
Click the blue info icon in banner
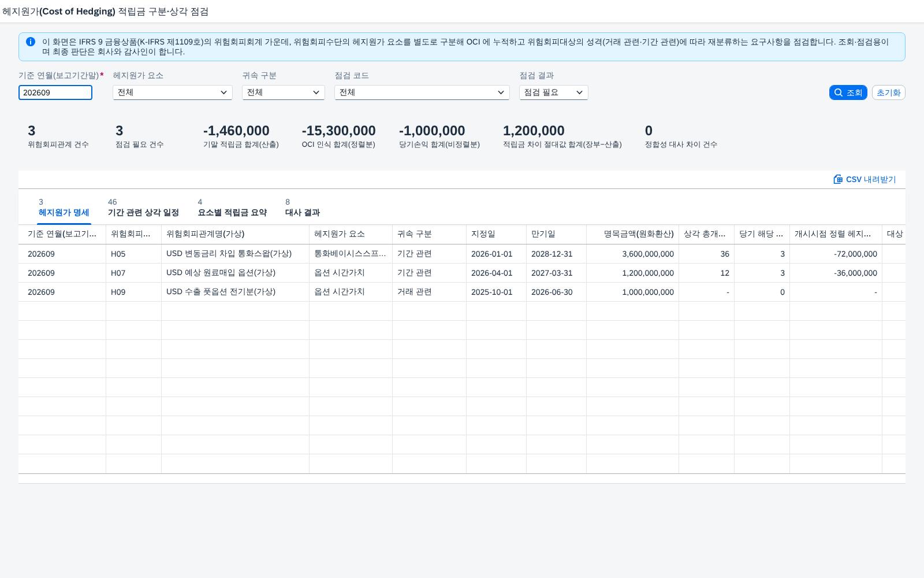31,42
